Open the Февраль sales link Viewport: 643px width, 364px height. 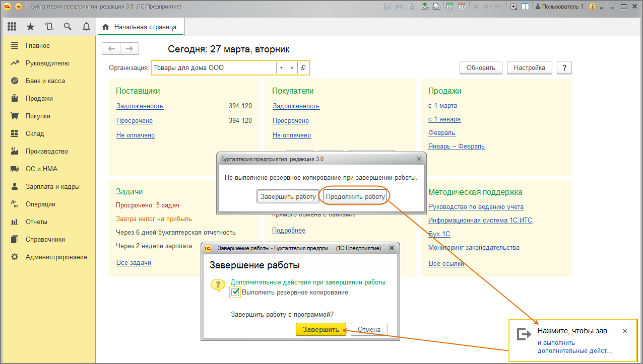pos(442,132)
